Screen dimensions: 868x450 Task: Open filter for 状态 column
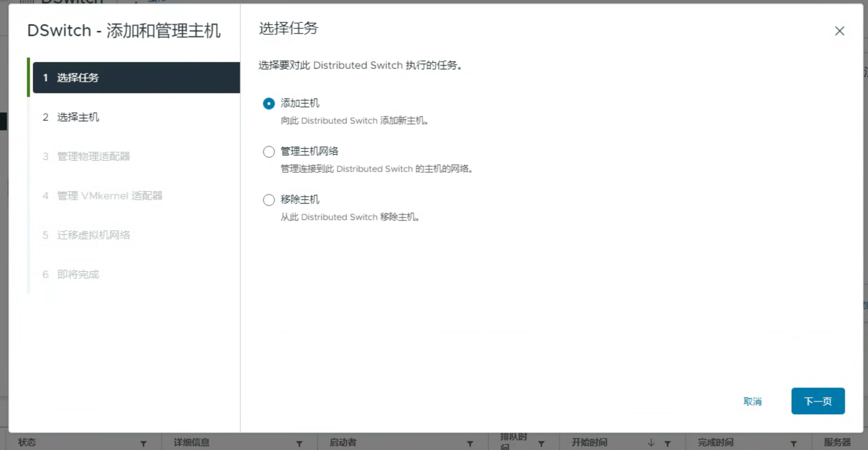point(144,444)
